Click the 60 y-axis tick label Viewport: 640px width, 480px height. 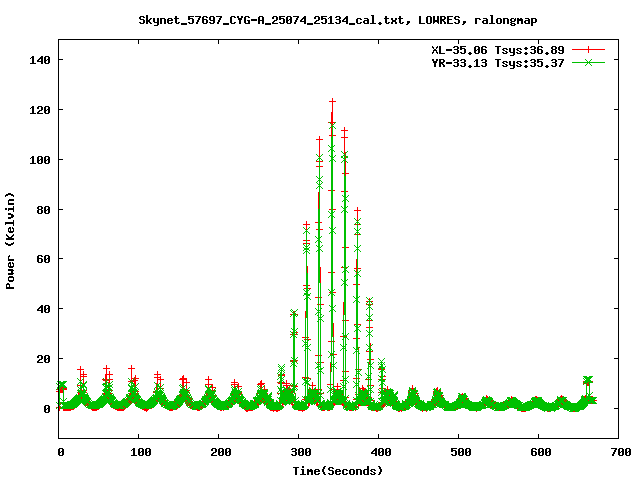(x=44, y=259)
